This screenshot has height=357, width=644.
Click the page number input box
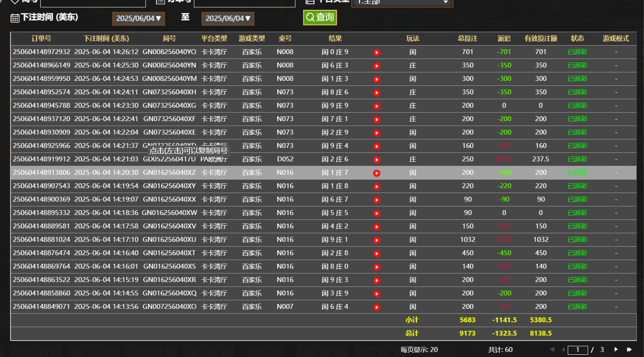(x=577, y=350)
